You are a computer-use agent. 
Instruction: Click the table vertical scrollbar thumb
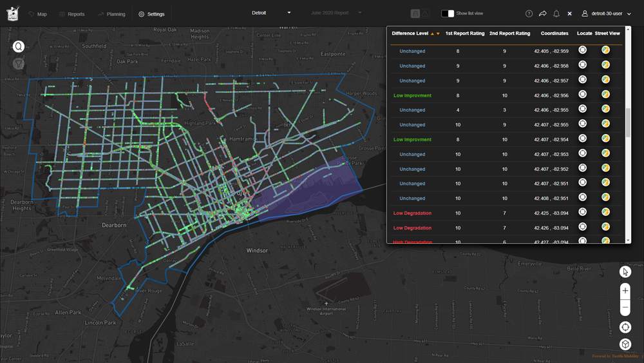point(627,123)
